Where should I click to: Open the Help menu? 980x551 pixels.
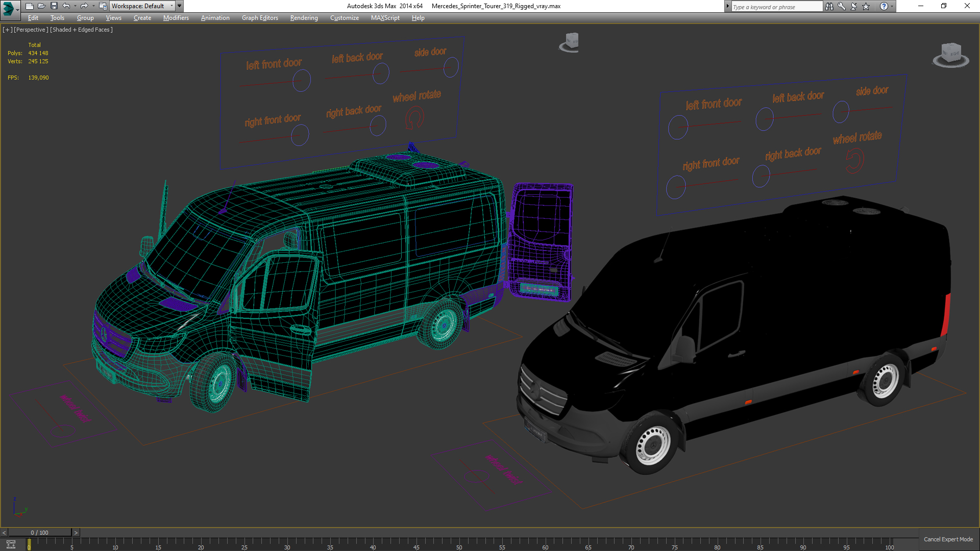418,18
